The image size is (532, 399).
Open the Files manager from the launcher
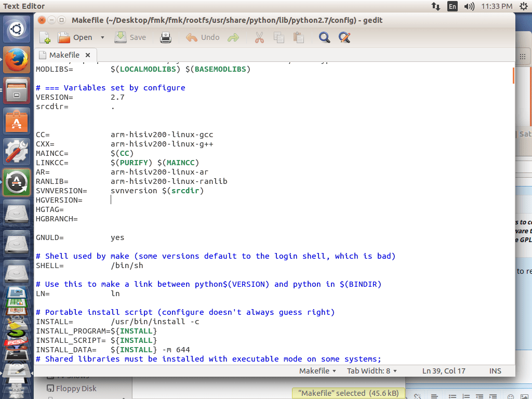click(x=16, y=90)
